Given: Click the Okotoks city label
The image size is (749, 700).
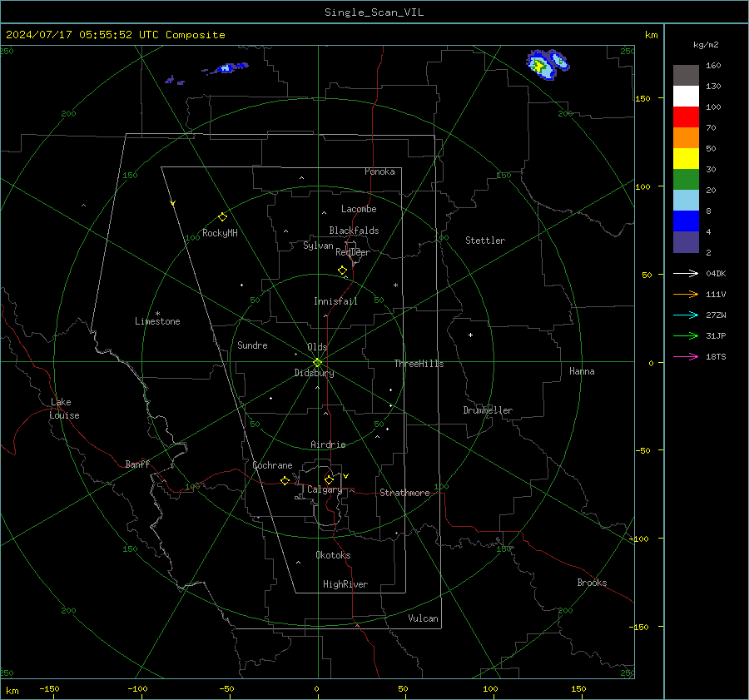Looking at the screenshot, I should pos(333,555).
